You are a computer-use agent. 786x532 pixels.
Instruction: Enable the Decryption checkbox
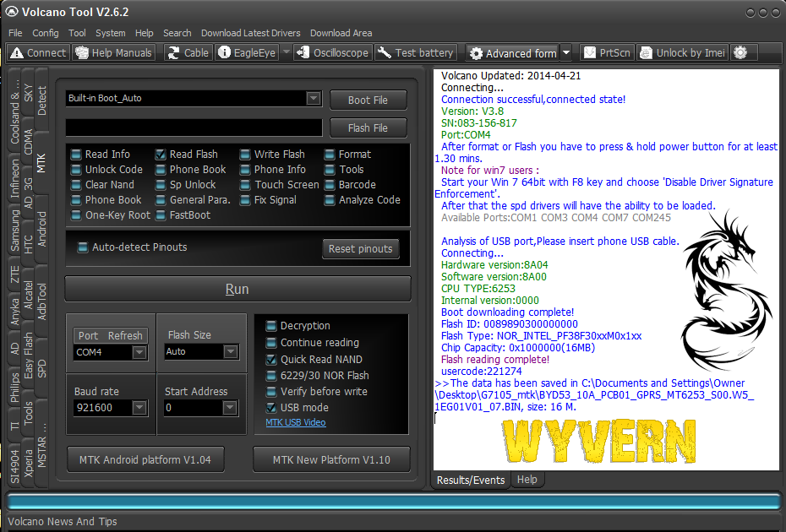271,326
